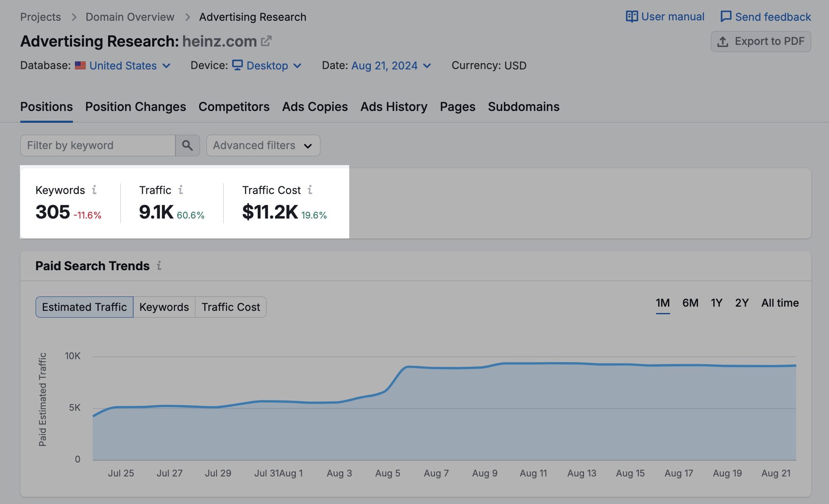829x504 pixels.
Task: Click the desktop device icon next to Device
Action: click(x=238, y=65)
